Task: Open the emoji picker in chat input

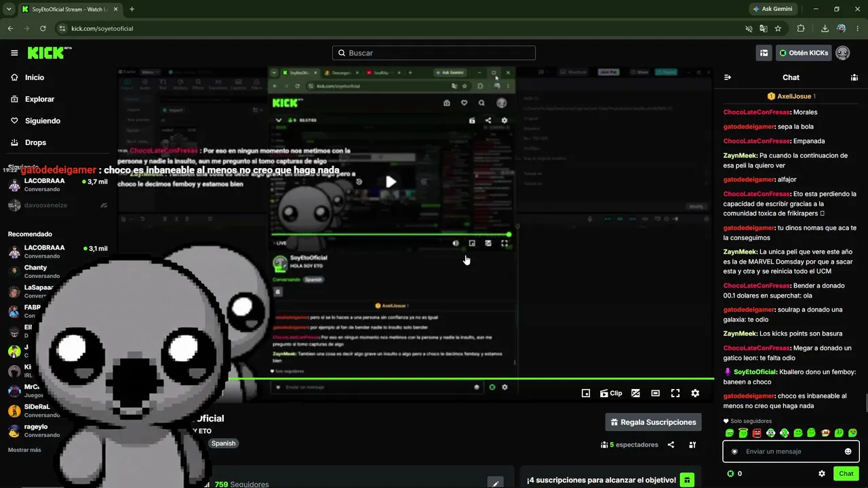Action: pos(848,451)
